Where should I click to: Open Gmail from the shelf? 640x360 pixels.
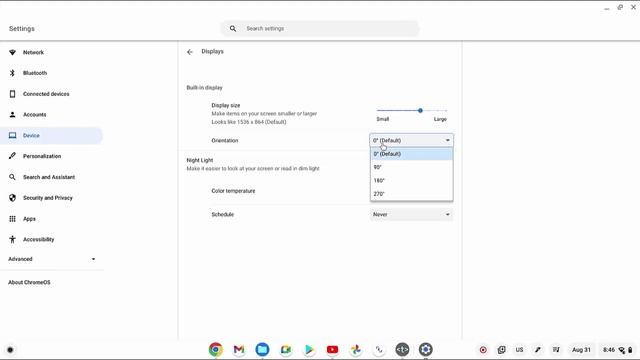[239, 349]
